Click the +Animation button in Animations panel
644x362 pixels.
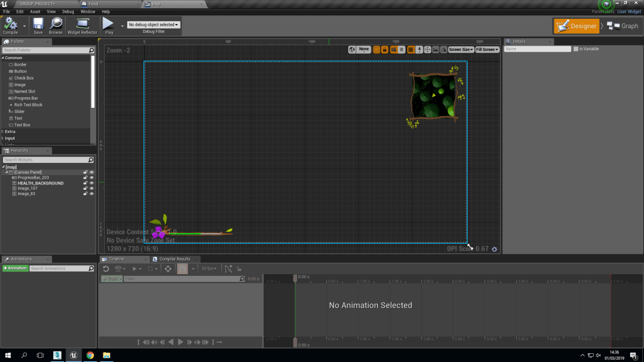[x=15, y=268]
